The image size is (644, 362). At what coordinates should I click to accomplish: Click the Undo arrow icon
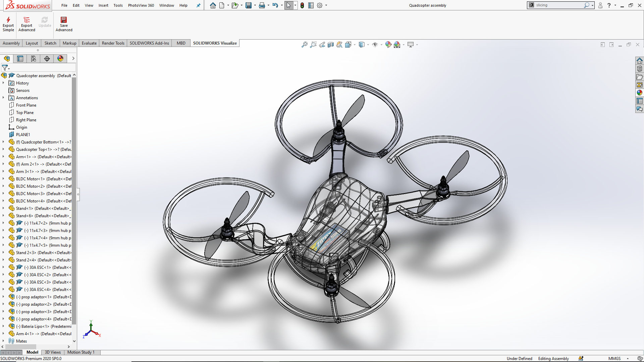(275, 5)
